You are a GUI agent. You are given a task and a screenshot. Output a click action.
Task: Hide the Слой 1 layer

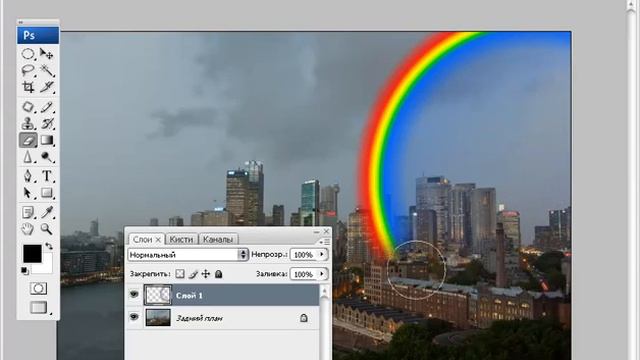[134, 295]
